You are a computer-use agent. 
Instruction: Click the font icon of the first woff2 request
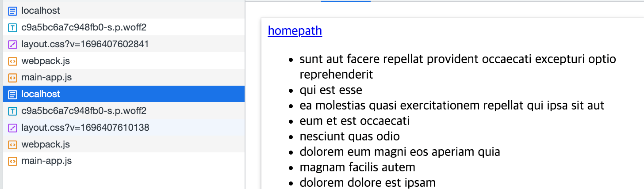[x=12, y=27]
